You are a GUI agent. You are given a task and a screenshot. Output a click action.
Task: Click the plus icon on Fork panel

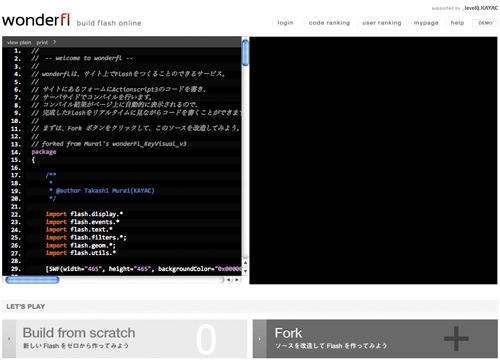456,338
